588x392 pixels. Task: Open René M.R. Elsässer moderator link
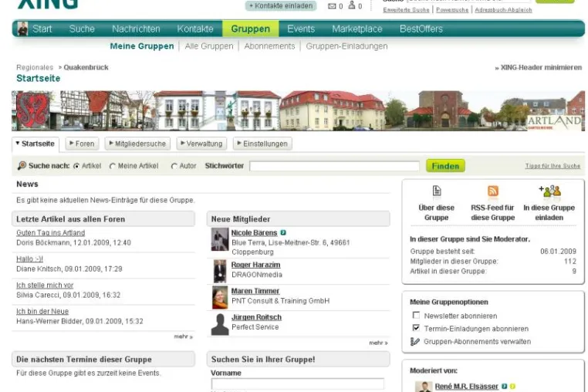click(467, 386)
